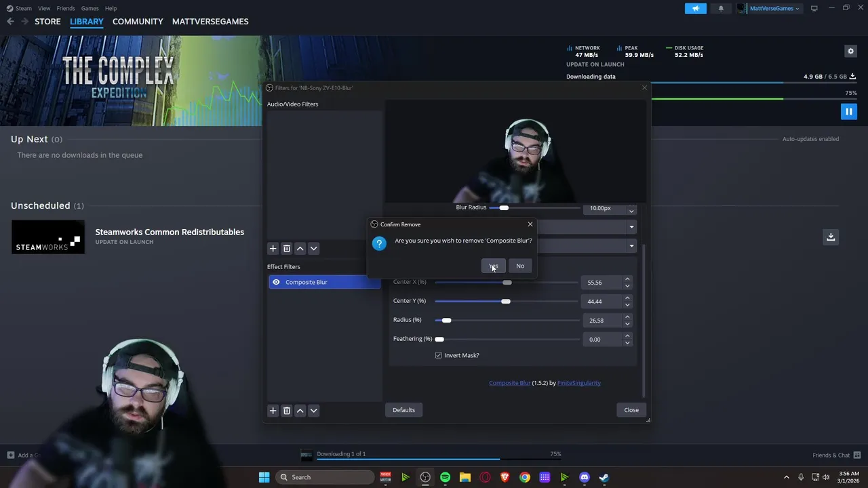Show hidden system tray icons chevron
Screen dimensions: 868x488
pyautogui.click(x=787, y=477)
